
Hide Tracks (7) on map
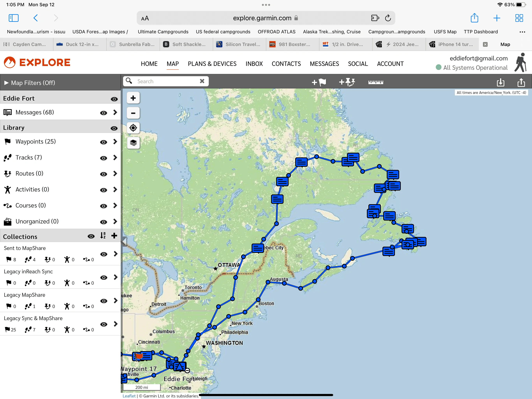tap(103, 158)
